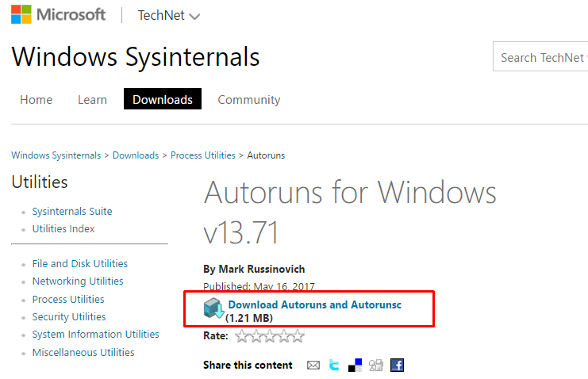Click the Download Autoruns and Autorunsc link
The width and height of the screenshot is (588, 379).
pyautogui.click(x=315, y=304)
